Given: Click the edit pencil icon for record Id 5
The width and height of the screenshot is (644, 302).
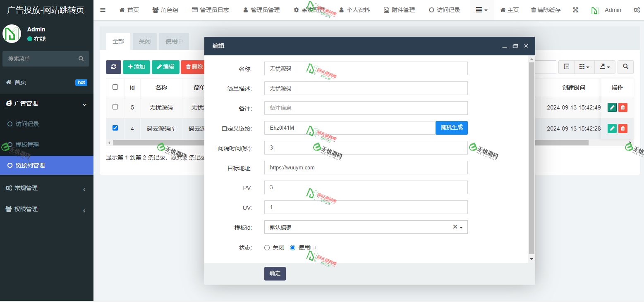Looking at the screenshot, I should point(612,107).
